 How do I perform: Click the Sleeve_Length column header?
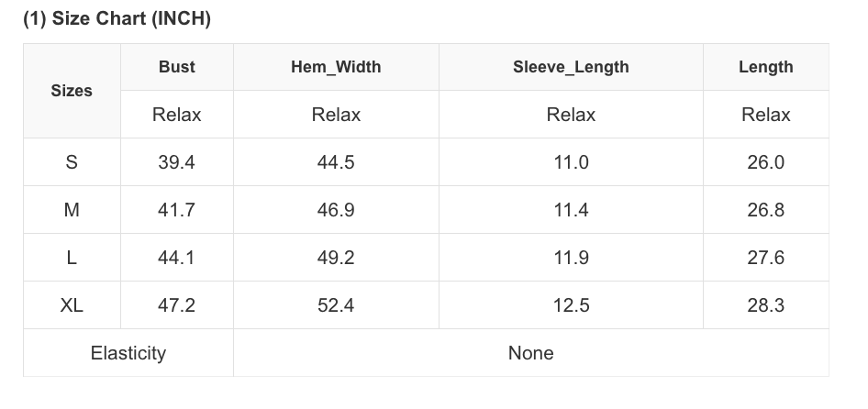point(571,67)
